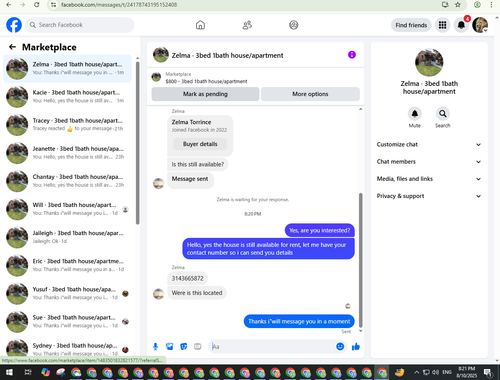The width and height of the screenshot is (500, 380).
Task: Expand Media, files and links section
Action: [429, 179]
